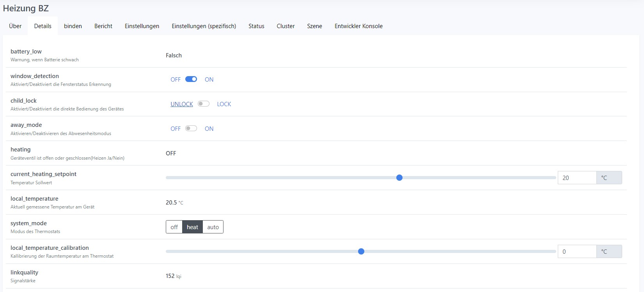Click the UNLOCK link for child_lock
Screen dimensions: 644x292
182,104
